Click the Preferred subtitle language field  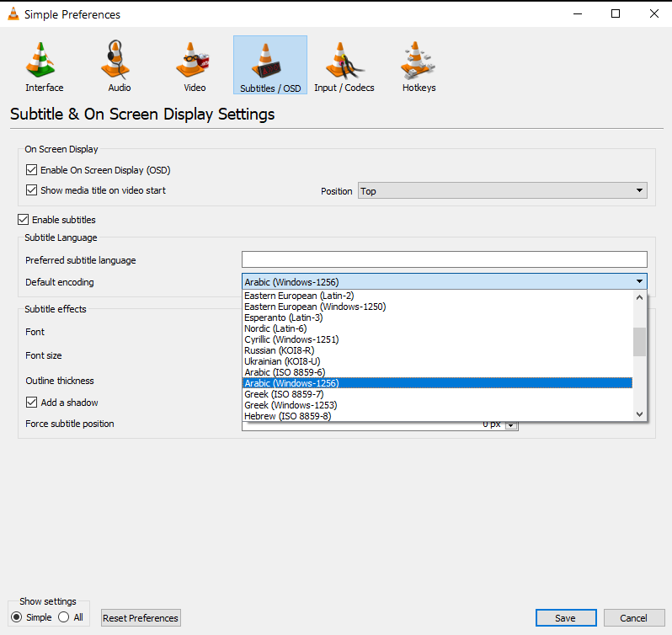445,259
